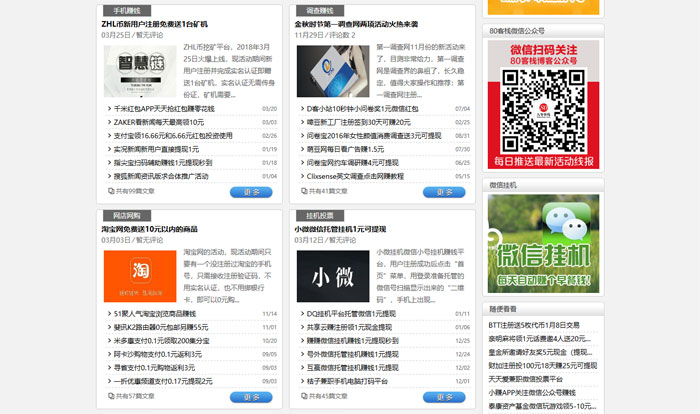Open 互赢微信托管挂机赚钱1元提现 link
This screenshot has height=414, width=700.
(352, 368)
